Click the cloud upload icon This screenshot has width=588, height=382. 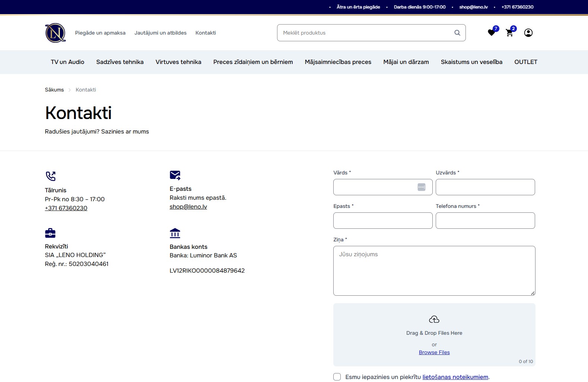click(x=434, y=320)
